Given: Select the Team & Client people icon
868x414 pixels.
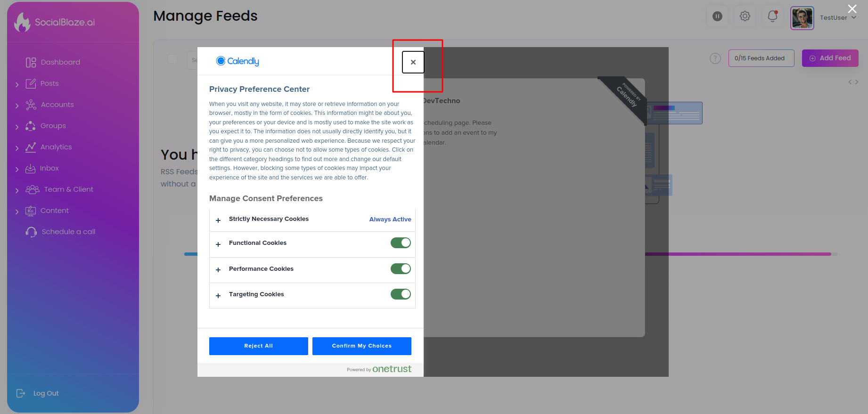Looking at the screenshot, I should [33, 189].
